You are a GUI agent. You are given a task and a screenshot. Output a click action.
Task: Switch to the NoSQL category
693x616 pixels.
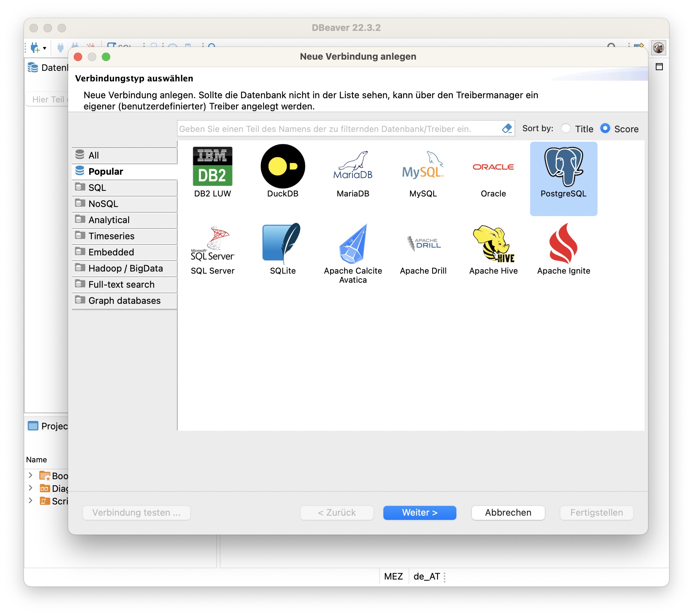(103, 204)
